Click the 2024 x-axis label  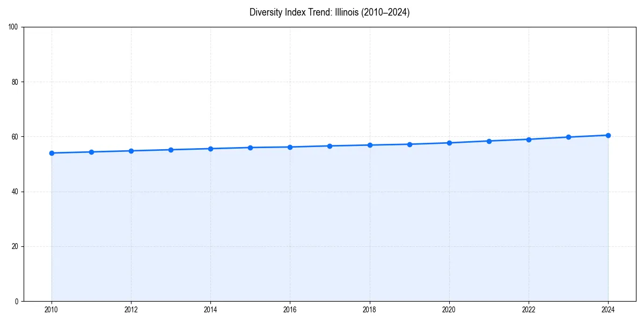608,309
